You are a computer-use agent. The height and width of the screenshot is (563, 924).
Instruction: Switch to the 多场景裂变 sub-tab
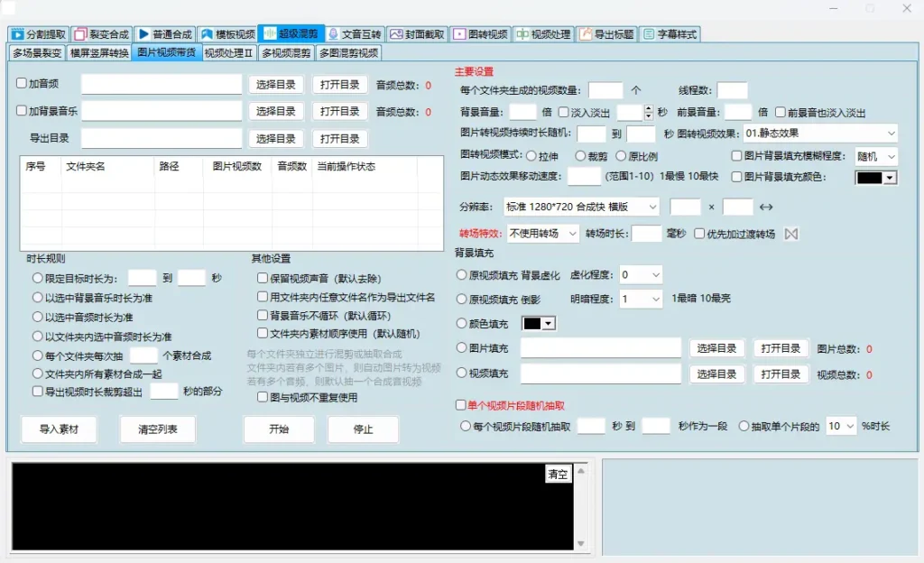pyautogui.click(x=37, y=53)
